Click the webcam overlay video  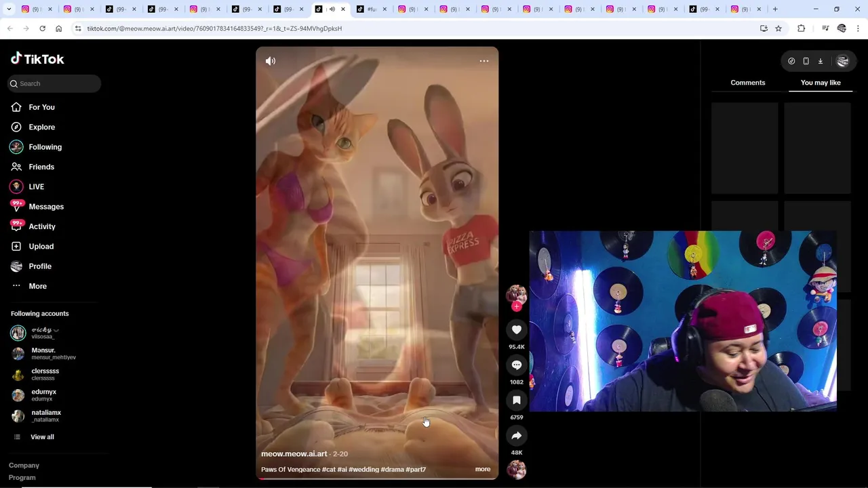(683, 321)
